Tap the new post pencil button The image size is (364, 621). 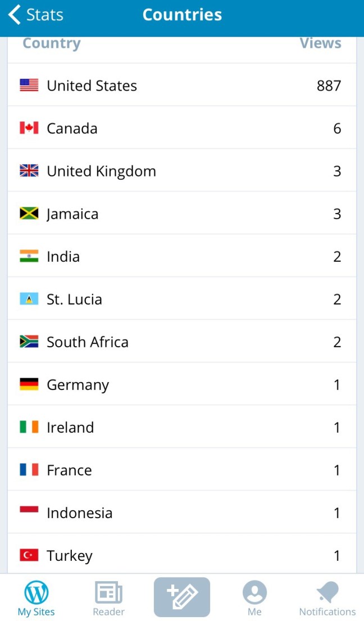tap(182, 597)
